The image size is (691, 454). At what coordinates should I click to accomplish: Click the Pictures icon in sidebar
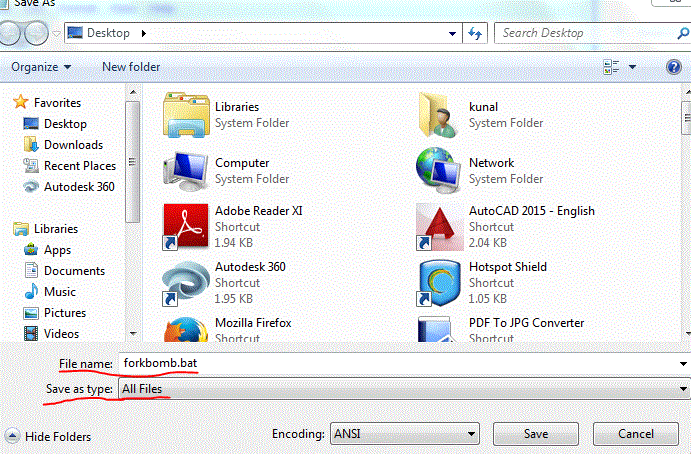pos(31,313)
